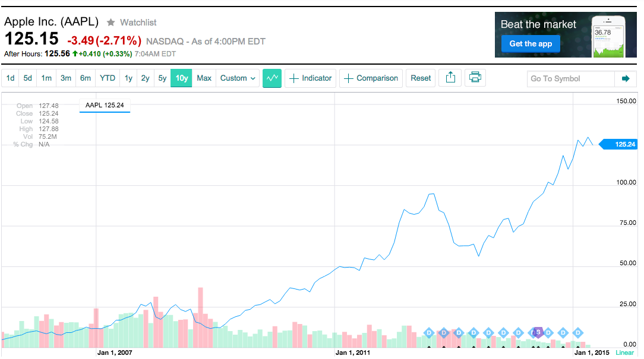644x359 pixels.
Task: Click the purple S stock split marker
Action: [x=538, y=332]
